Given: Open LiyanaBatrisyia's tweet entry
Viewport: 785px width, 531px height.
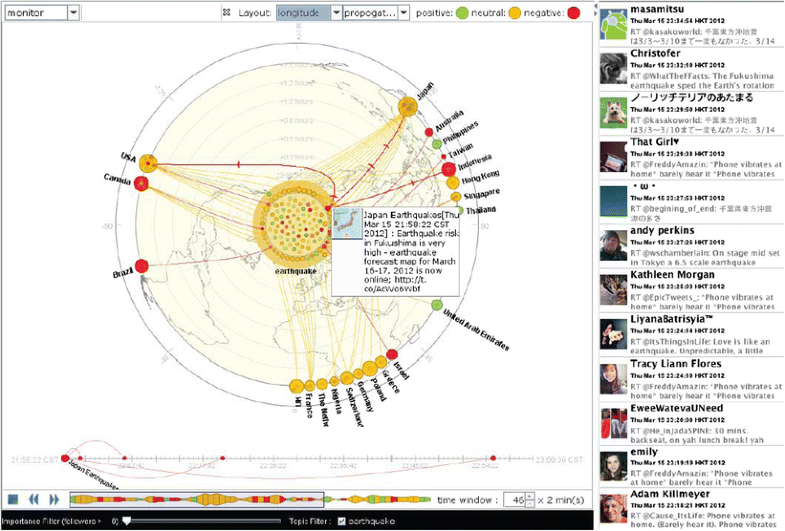Looking at the screenshot, I should [x=692, y=334].
